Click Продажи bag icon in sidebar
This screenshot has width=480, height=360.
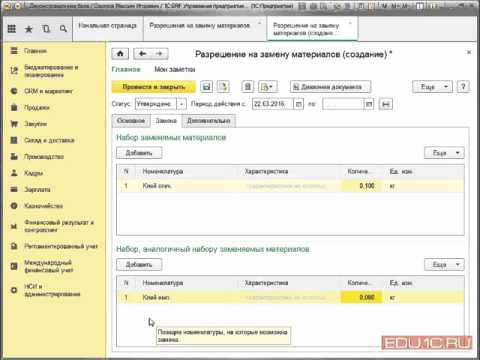14,107
